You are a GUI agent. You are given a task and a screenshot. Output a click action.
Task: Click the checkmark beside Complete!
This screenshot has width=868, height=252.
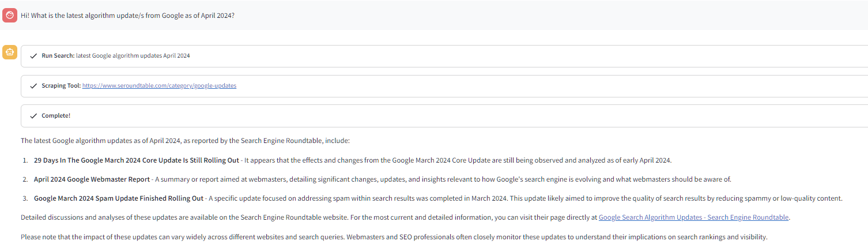(33, 116)
